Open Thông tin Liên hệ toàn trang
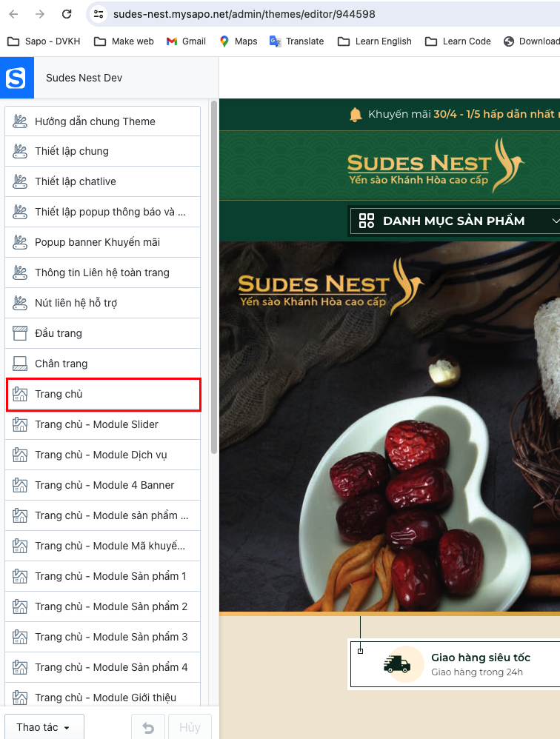The image size is (560, 739). click(103, 272)
